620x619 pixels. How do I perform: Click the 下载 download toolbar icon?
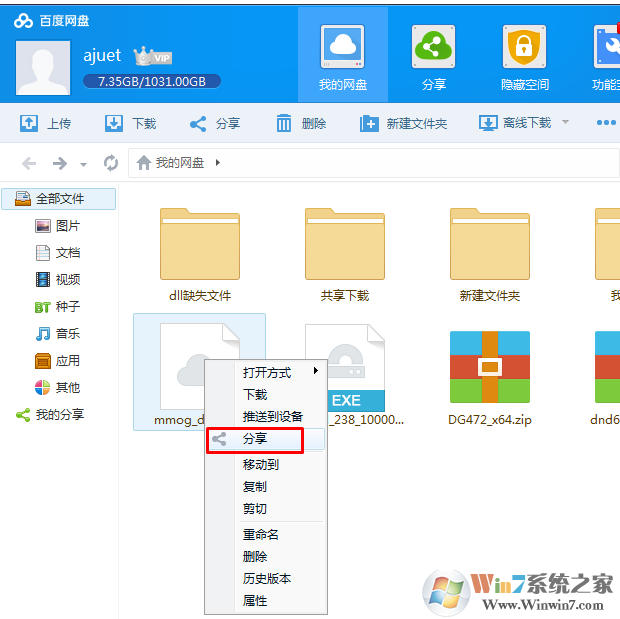[113, 123]
